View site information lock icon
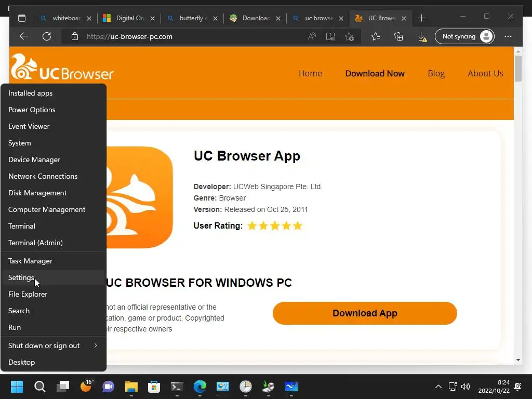 (75, 36)
